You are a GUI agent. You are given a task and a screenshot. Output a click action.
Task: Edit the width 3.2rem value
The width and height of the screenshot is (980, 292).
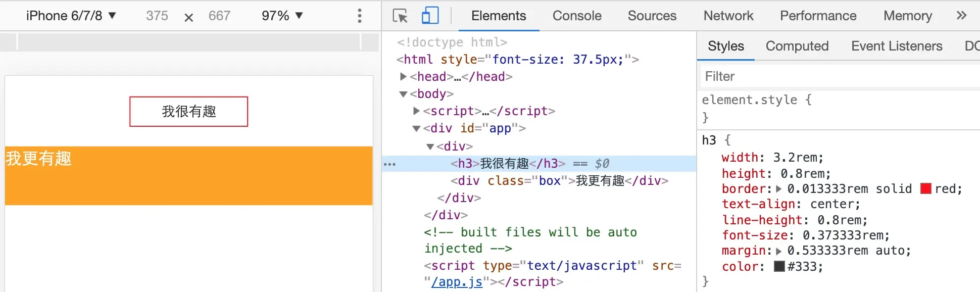click(795, 158)
